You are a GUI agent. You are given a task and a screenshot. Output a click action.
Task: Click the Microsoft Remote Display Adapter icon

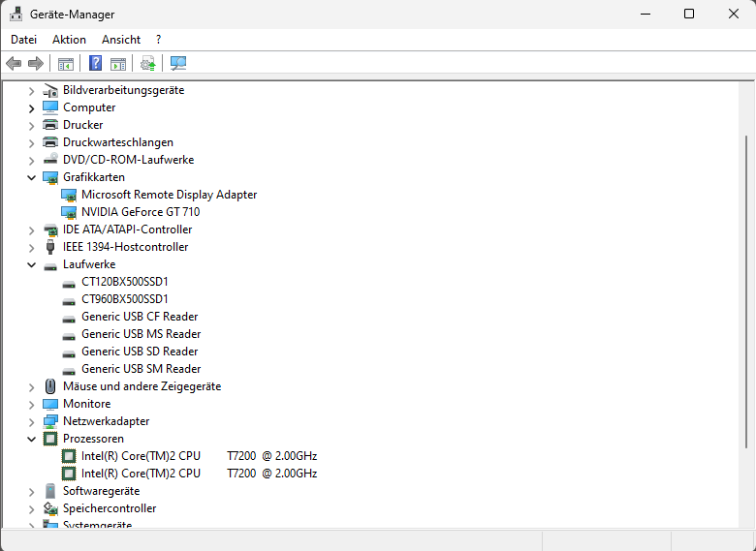(69, 195)
